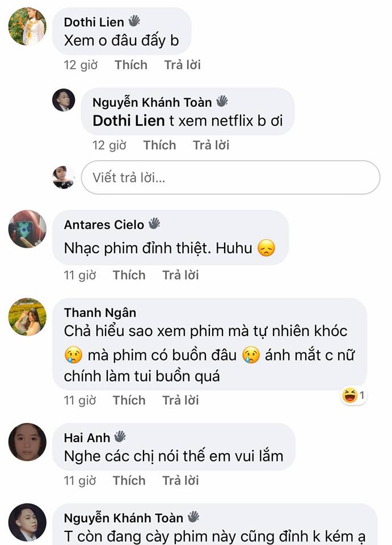392x545 pixels.
Task: Reply to Thanh Ngân's comment
Action: tap(180, 400)
